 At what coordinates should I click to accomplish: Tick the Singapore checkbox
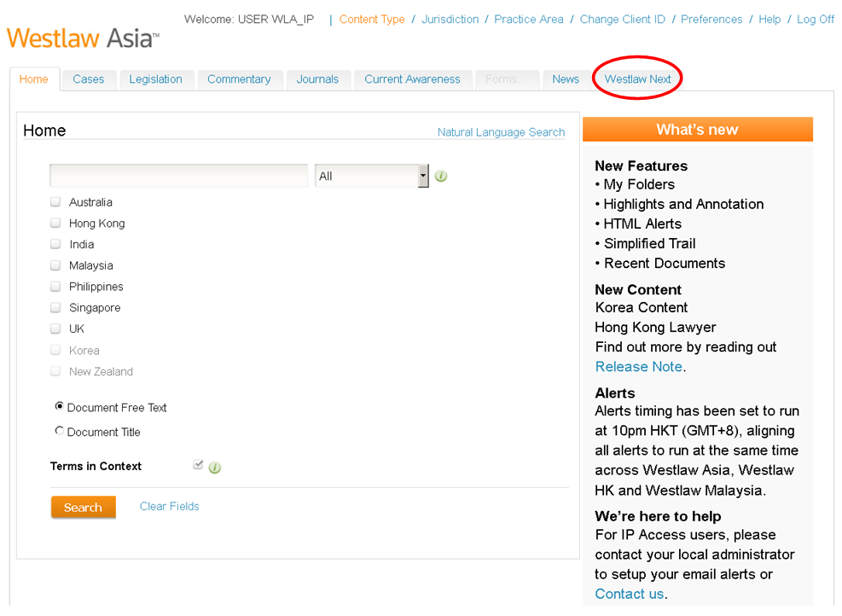pos(55,307)
